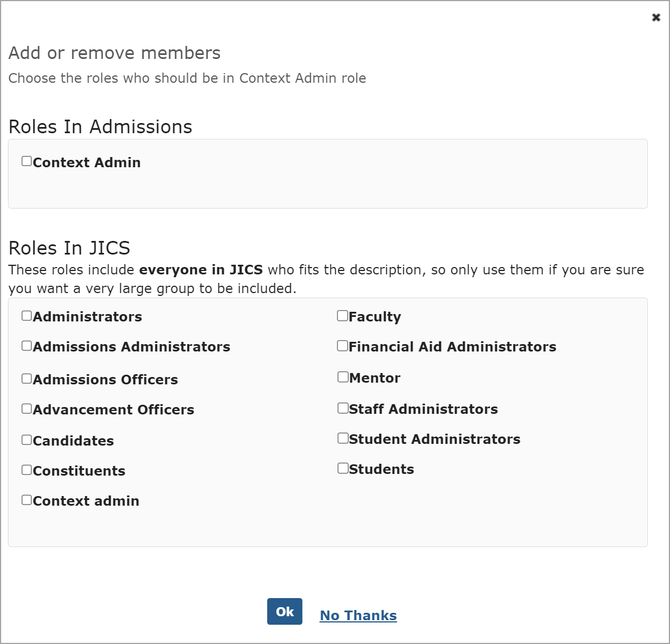Select the Roles In Admissions heading
The image size is (670, 644).
pos(100,126)
